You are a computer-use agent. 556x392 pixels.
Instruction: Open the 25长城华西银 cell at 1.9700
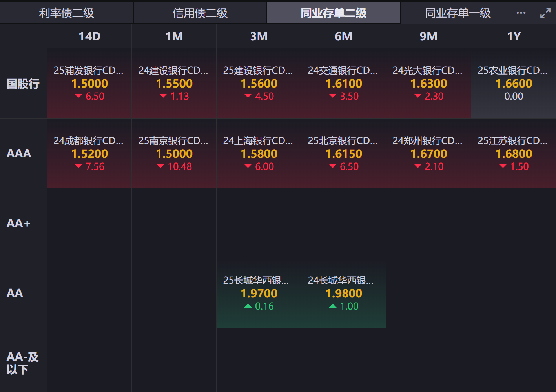pyautogui.click(x=259, y=293)
